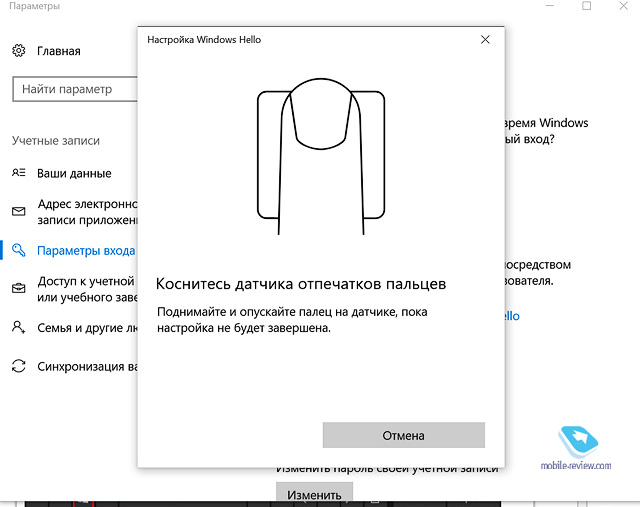The height and width of the screenshot is (507, 640).
Task: Select Ваши данные in sidebar
Action: coord(74,173)
